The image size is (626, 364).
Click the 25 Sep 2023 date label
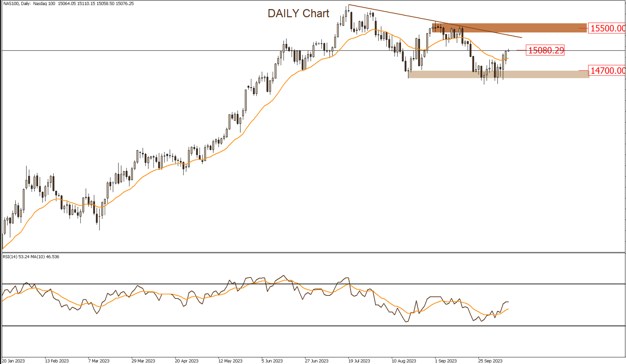(490, 361)
